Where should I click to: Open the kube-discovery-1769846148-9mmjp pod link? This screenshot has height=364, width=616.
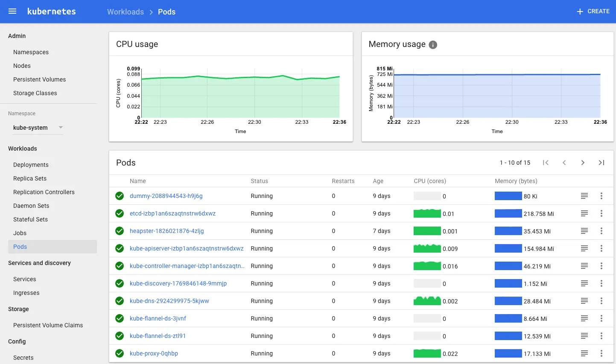[x=178, y=283]
